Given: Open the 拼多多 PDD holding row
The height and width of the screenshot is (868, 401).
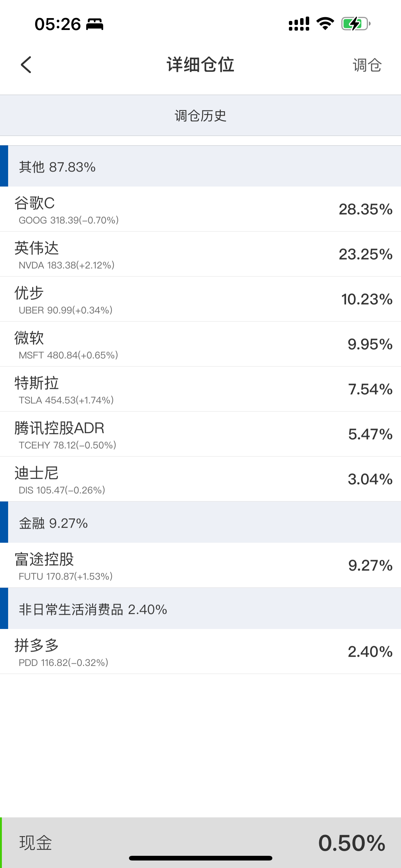Looking at the screenshot, I should pyautogui.click(x=201, y=652).
